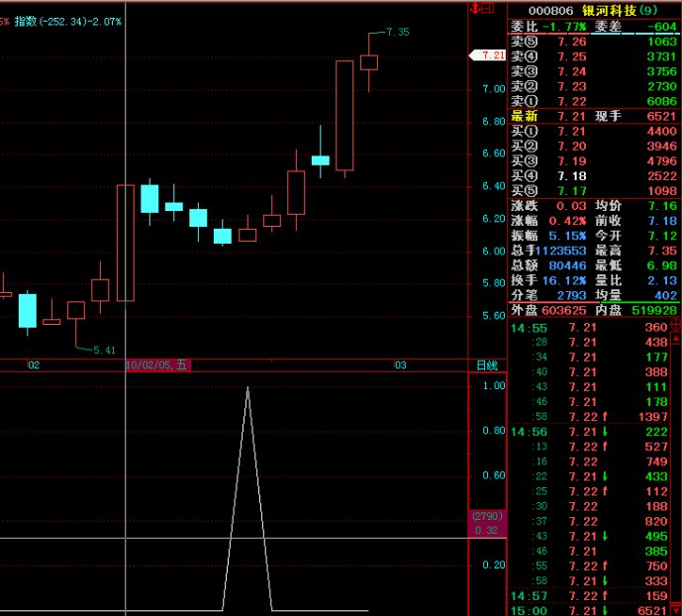The height and width of the screenshot is (616, 683).
Task: Click the 10/02/05 crosshair date label
Action: click(156, 365)
